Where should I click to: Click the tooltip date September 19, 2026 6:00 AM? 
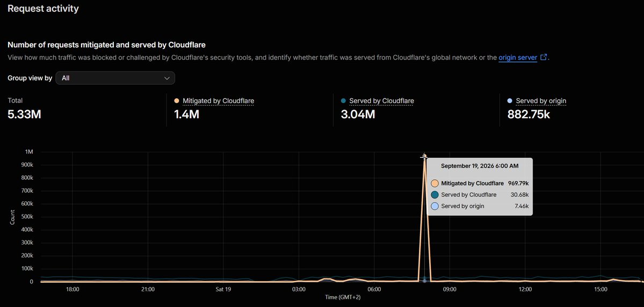[x=479, y=166]
